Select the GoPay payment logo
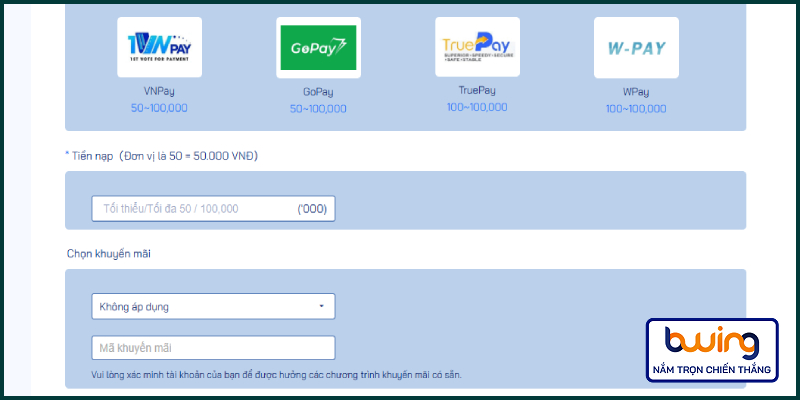This screenshot has height=400, width=800. tap(318, 47)
